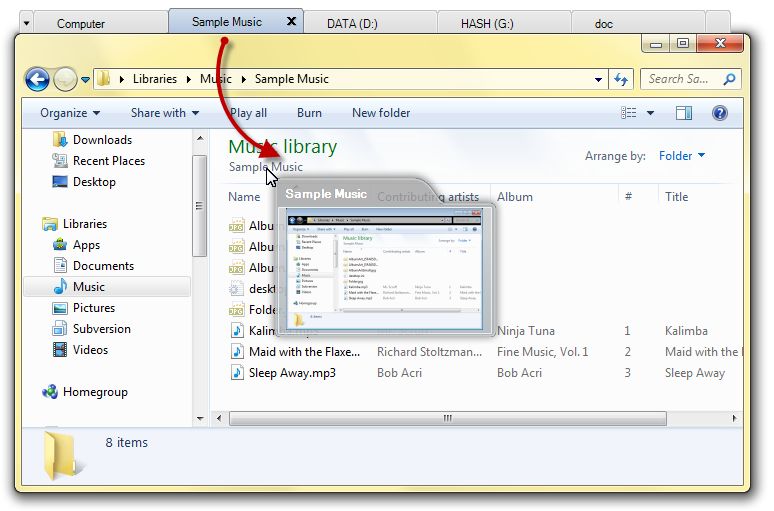Image resolution: width=774 pixels, height=511 pixels.
Task: Open the tab list dropdown arrow
Action: click(26, 23)
